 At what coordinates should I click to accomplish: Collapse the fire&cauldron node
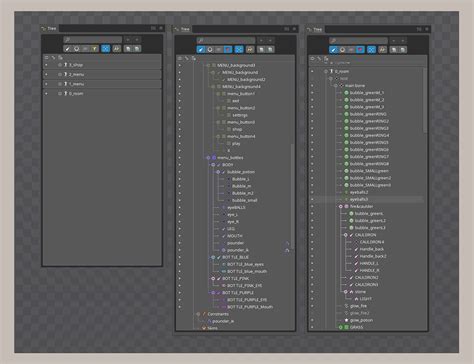[341, 207]
